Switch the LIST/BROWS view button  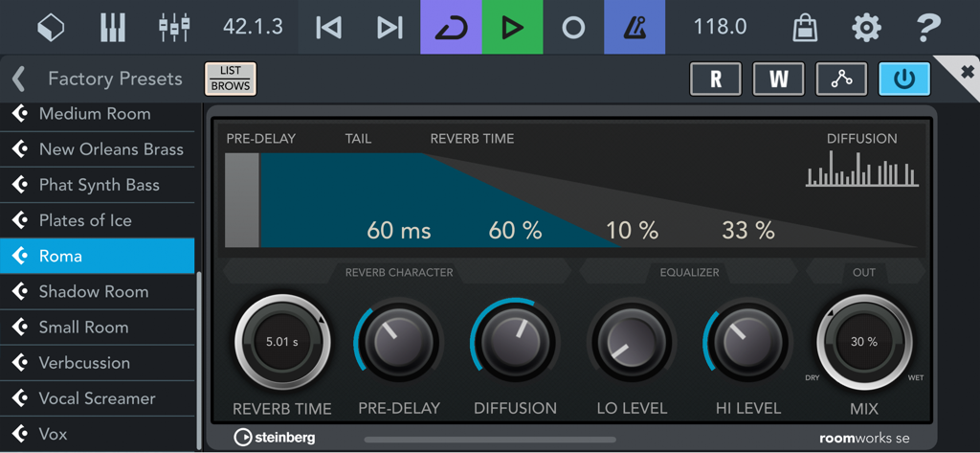point(231,79)
